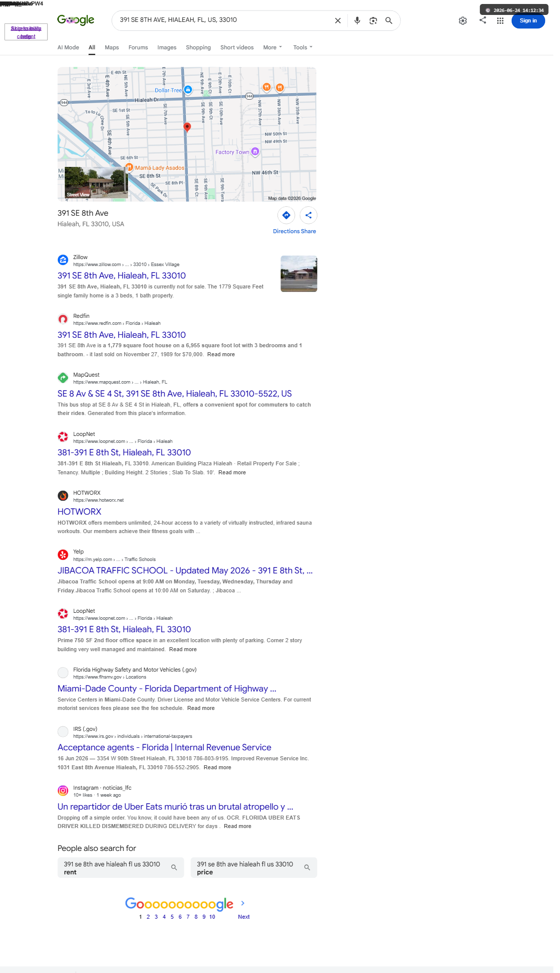Image resolution: width=560 pixels, height=973 pixels.
Task: Open the Google apps grid icon
Action: [500, 20]
